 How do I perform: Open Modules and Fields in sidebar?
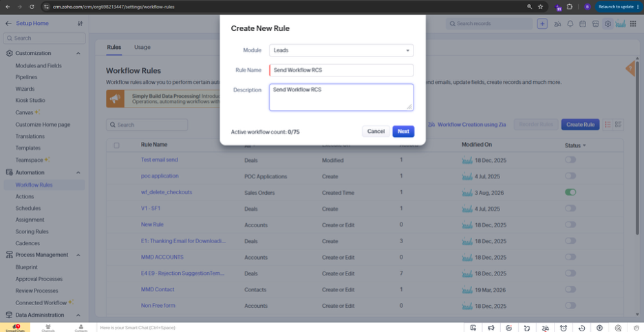coord(39,65)
